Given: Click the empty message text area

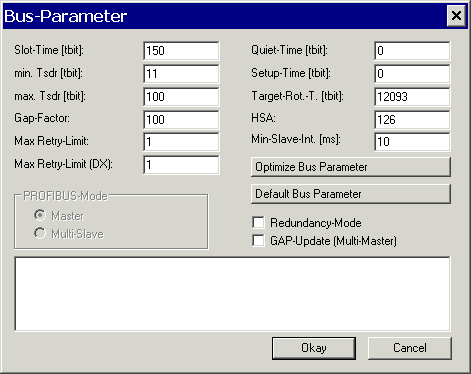Looking at the screenshot, I should point(232,294).
